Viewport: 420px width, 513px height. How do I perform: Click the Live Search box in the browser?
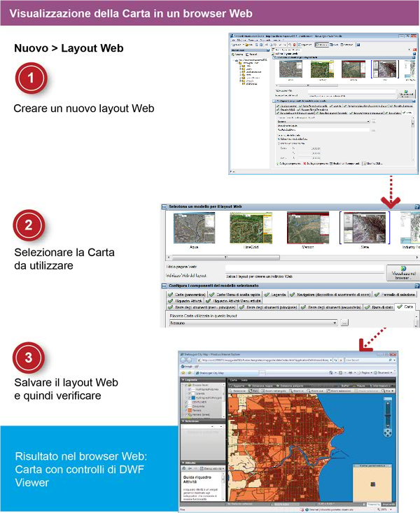366,360
